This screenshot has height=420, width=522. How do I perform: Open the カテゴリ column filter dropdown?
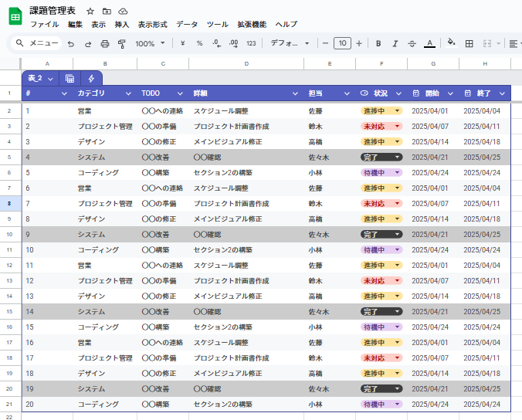128,94
